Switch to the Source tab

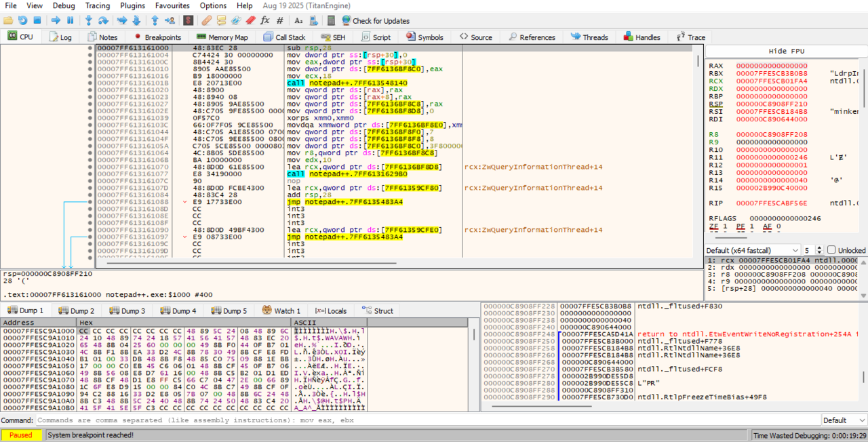click(475, 37)
